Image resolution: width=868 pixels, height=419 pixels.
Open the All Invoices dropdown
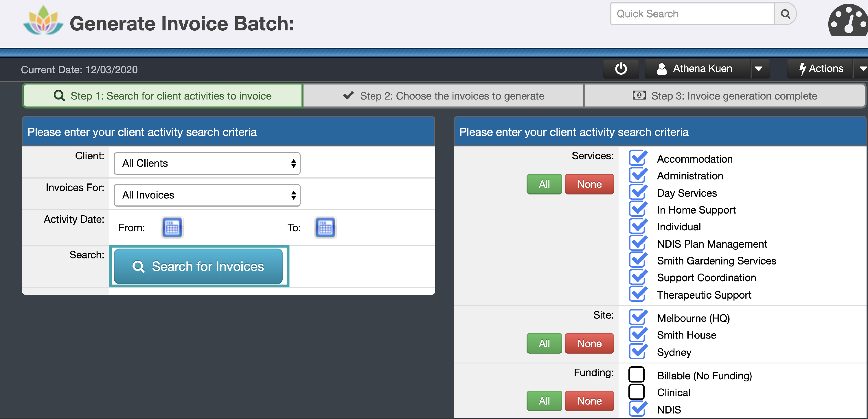coord(207,195)
